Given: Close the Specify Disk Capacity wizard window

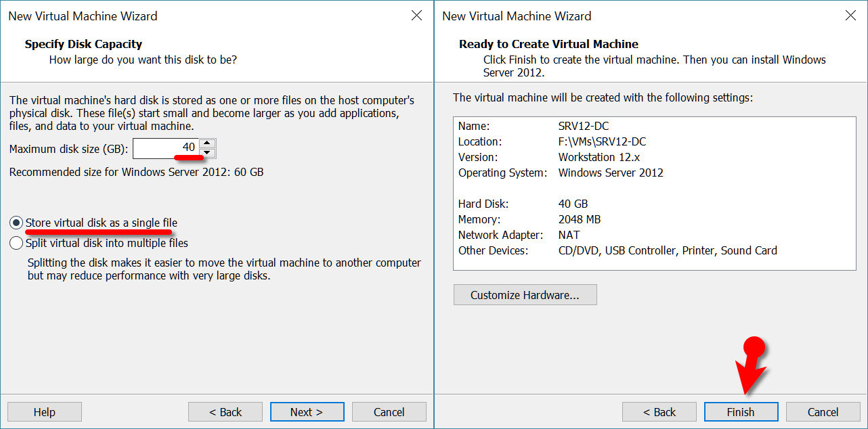Looking at the screenshot, I should pos(417,16).
